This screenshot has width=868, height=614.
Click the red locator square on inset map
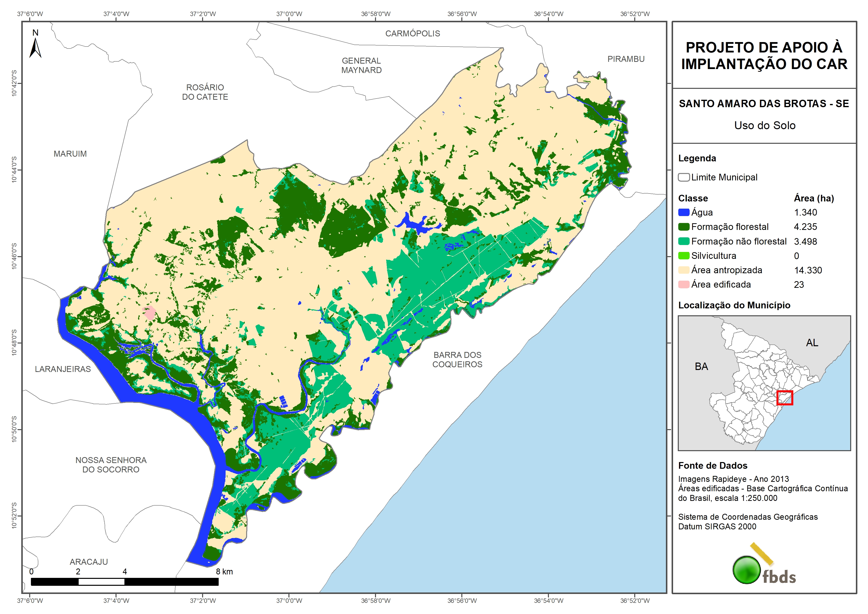coord(784,398)
